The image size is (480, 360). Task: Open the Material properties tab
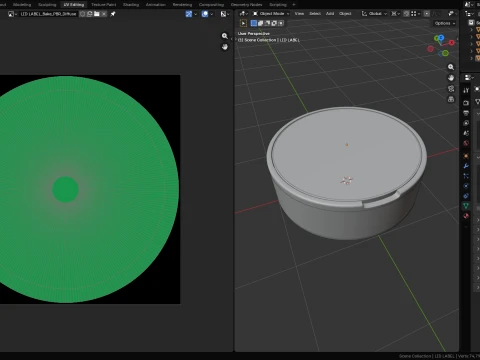tap(466, 216)
